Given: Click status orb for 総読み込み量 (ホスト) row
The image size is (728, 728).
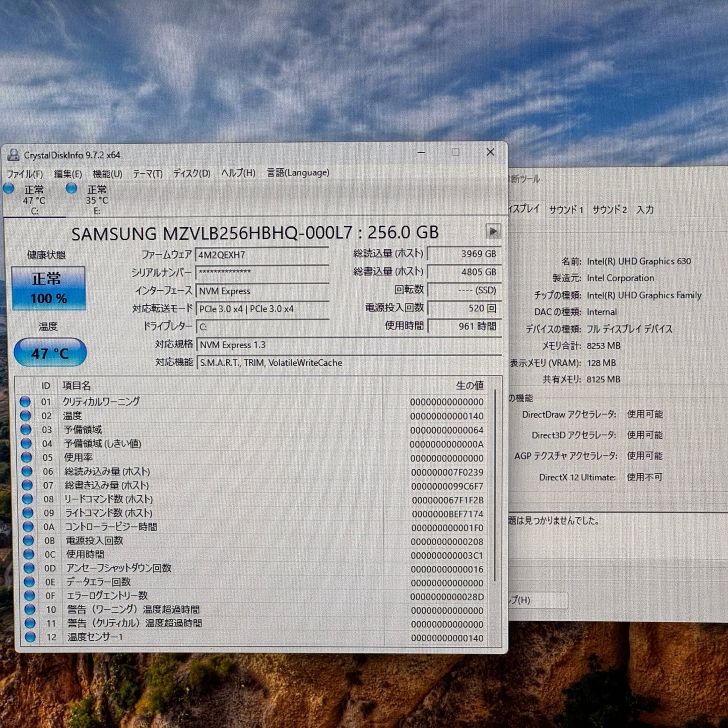Looking at the screenshot, I should click(x=27, y=472).
